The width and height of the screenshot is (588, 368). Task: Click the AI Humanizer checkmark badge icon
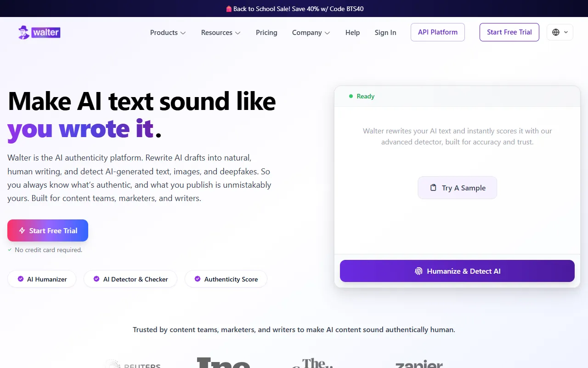21,279
